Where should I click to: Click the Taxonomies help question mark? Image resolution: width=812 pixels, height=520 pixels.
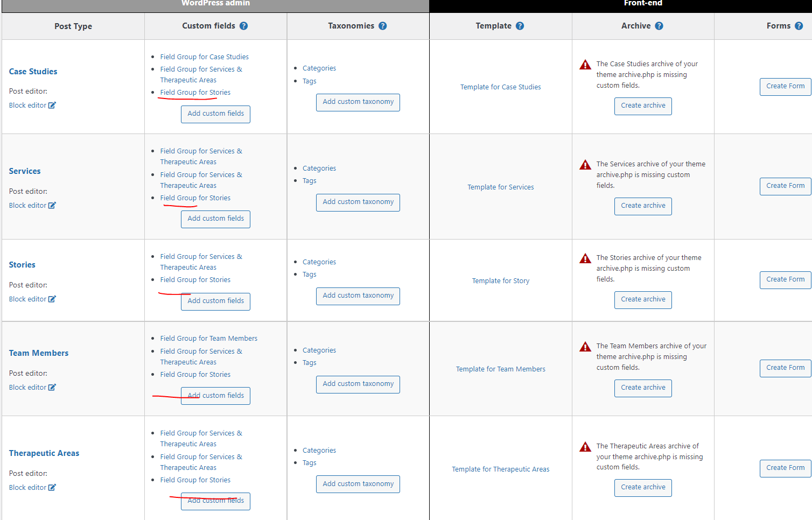[x=382, y=26]
